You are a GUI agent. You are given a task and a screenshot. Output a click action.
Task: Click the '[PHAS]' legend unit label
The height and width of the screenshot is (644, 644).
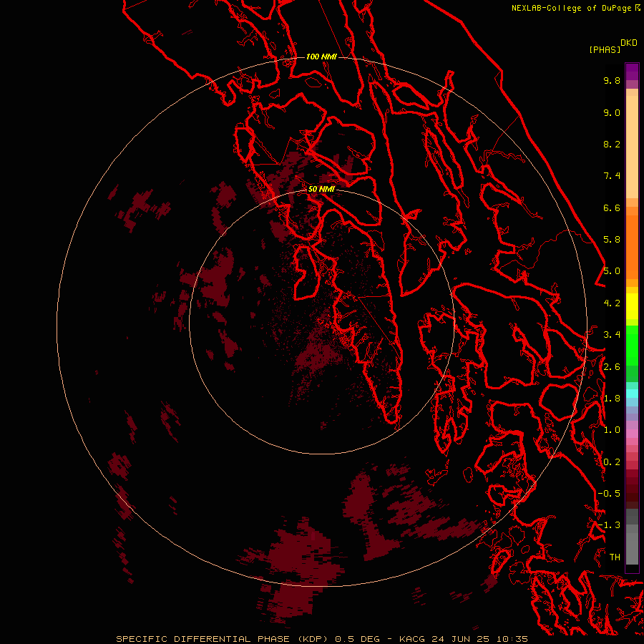tap(605, 49)
